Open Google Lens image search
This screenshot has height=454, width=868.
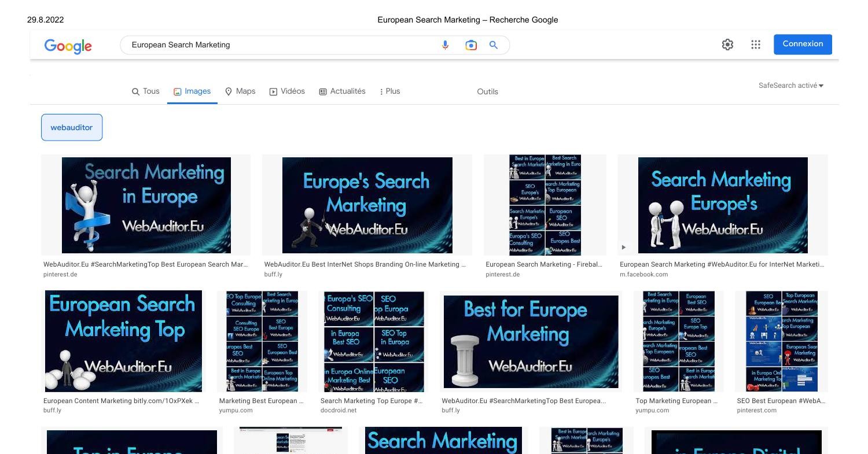click(x=470, y=45)
